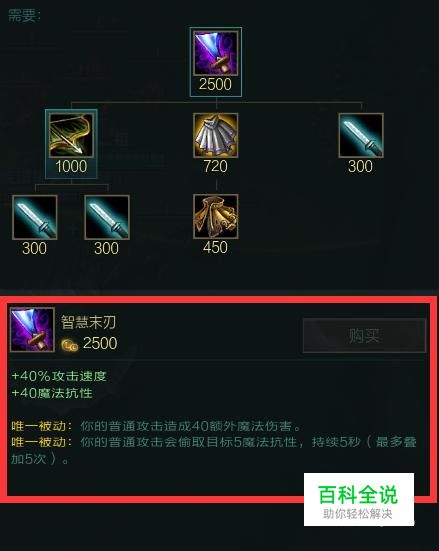Click 智慧末刃 icon in the detail panel
Screen dimensions: 439x551
tap(32, 330)
